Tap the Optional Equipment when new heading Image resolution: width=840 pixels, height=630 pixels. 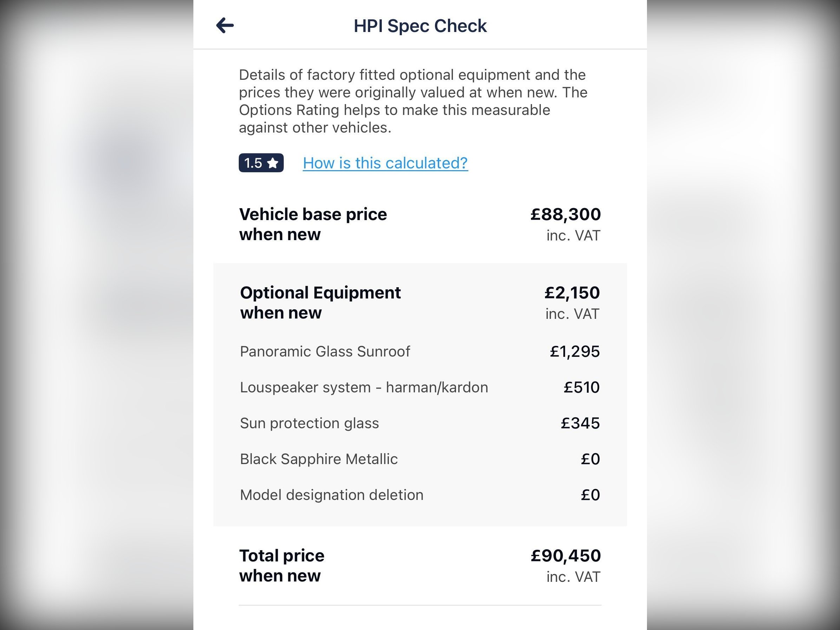click(x=320, y=303)
